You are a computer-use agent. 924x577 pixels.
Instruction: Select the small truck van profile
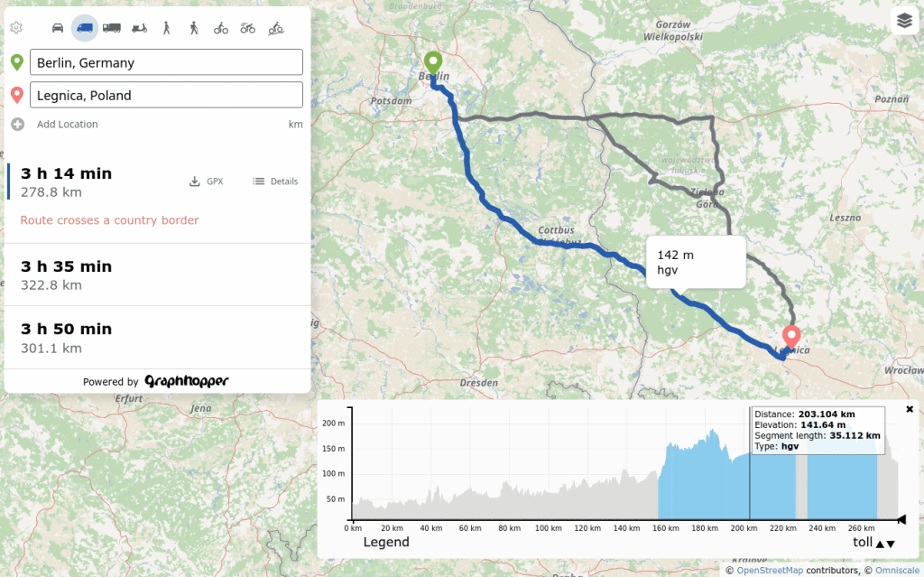click(x=85, y=28)
